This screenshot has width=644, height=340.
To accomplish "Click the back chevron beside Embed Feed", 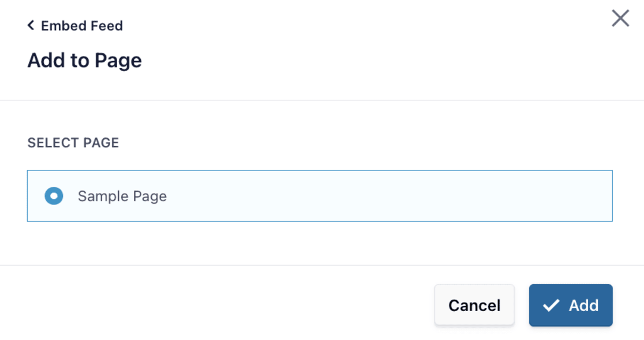I will tap(31, 25).
